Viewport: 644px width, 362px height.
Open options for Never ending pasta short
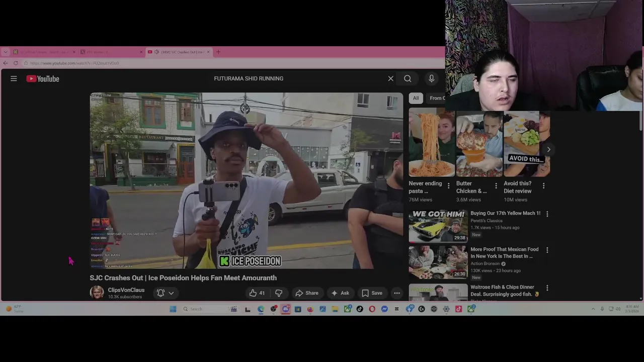coord(448,186)
